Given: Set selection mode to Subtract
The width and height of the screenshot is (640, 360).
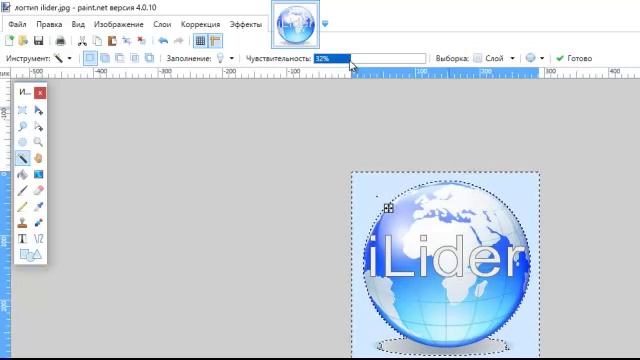Looking at the screenshot, I should coord(120,58).
